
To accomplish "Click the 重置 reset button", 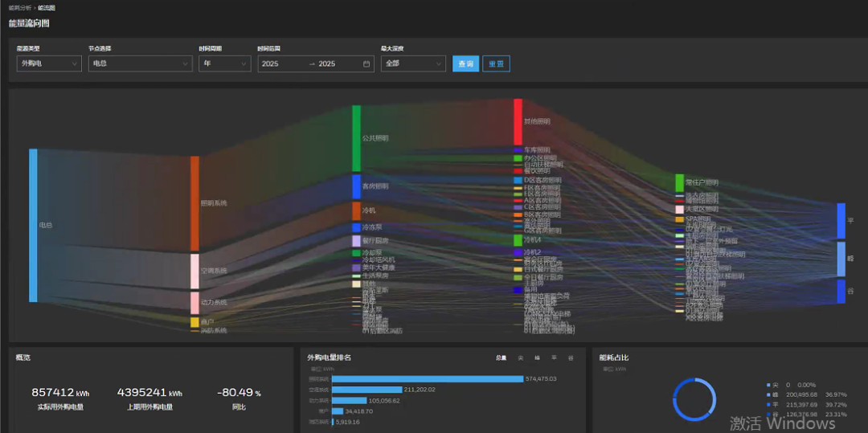I will point(496,63).
